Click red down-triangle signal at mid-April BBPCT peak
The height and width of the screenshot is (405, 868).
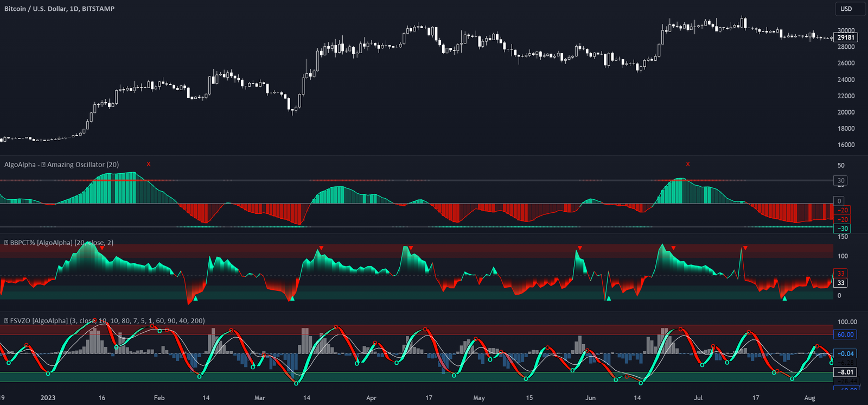pos(411,248)
